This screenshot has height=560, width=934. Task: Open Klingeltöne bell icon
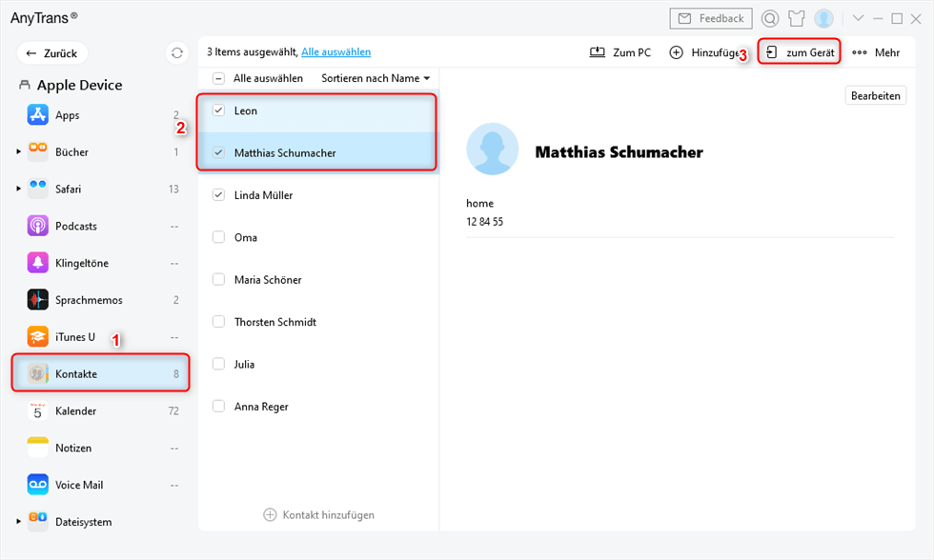point(38,263)
